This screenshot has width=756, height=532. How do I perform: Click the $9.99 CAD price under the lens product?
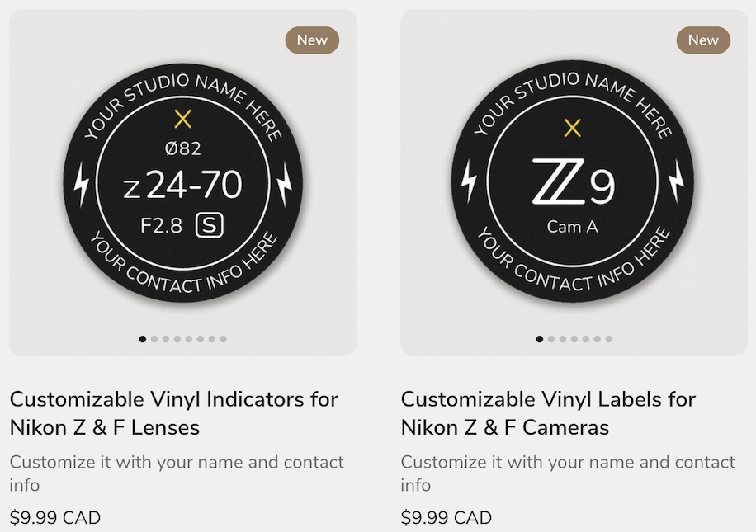(x=54, y=518)
